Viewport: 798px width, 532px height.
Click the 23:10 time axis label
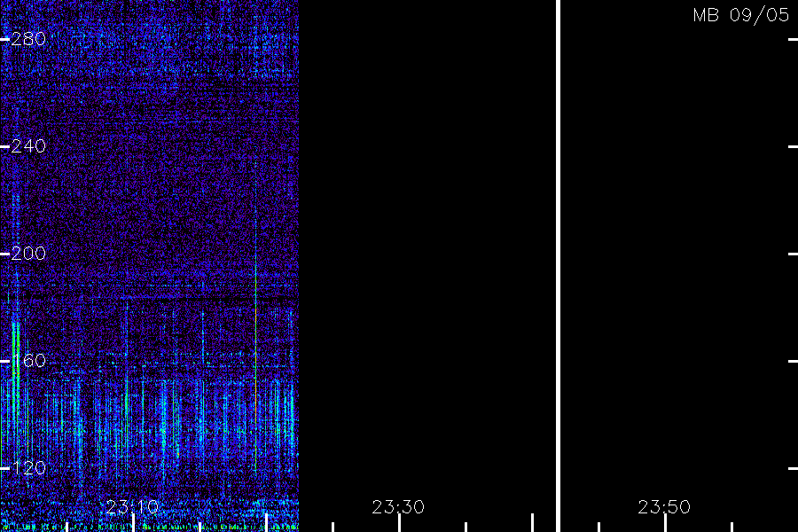click(132, 507)
